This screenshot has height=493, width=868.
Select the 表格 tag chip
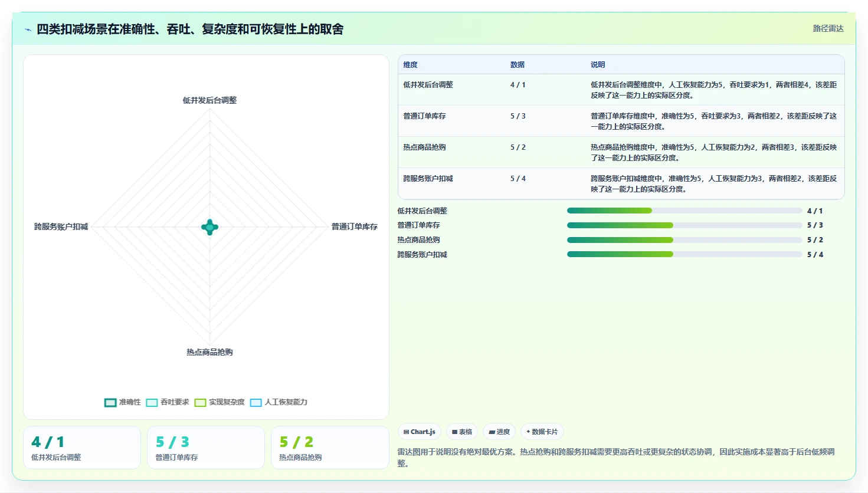click(x=462, y=432)
